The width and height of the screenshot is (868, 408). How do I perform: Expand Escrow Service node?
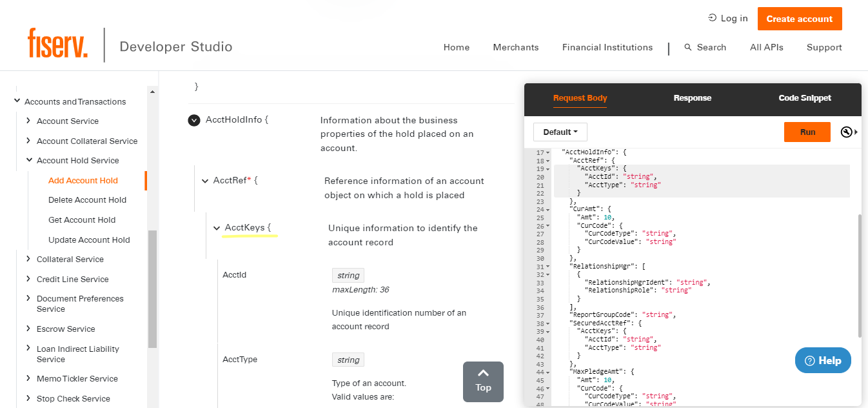[28, 329]
